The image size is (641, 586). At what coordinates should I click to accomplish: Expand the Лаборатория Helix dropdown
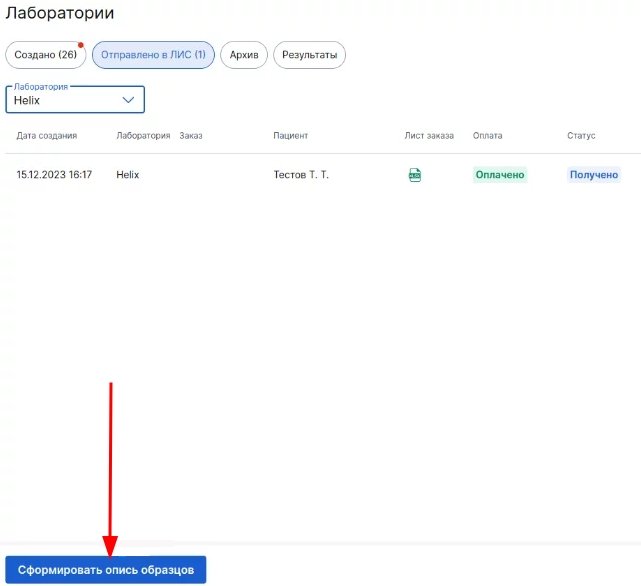coord(75,99)
